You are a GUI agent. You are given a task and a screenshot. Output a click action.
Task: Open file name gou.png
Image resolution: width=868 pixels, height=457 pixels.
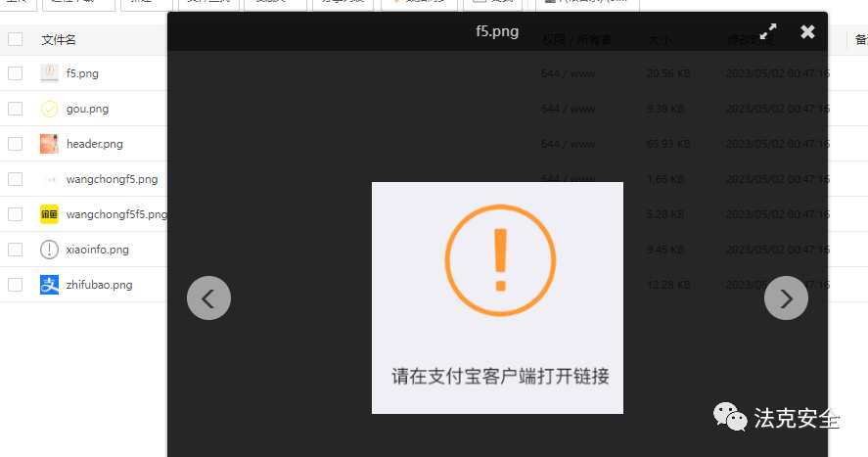point(87,109)
